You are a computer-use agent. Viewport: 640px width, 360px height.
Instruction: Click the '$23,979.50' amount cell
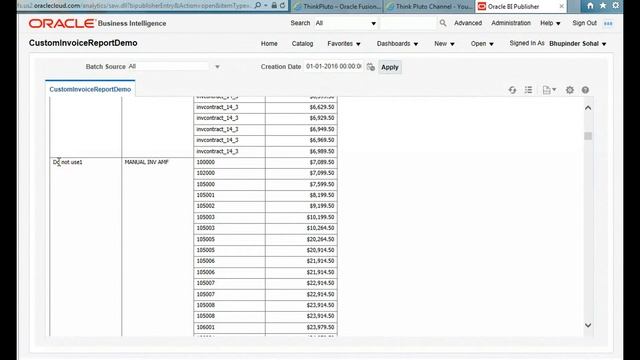click(x=301, y=327)
